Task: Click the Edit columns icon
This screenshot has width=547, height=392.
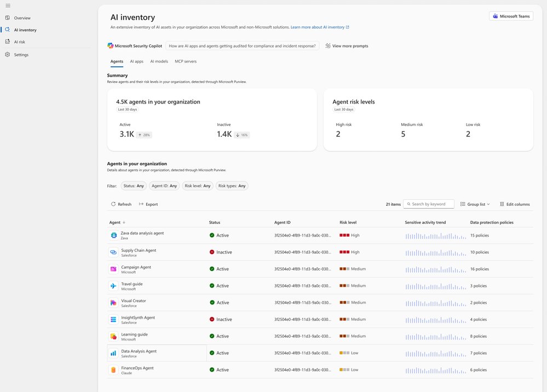Action: coord(502,204)
